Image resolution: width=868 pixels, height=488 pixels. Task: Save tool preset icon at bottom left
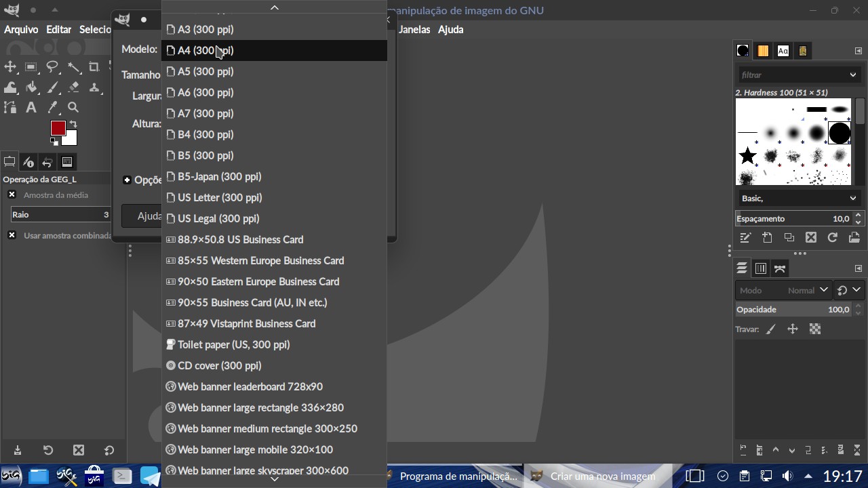18,450
